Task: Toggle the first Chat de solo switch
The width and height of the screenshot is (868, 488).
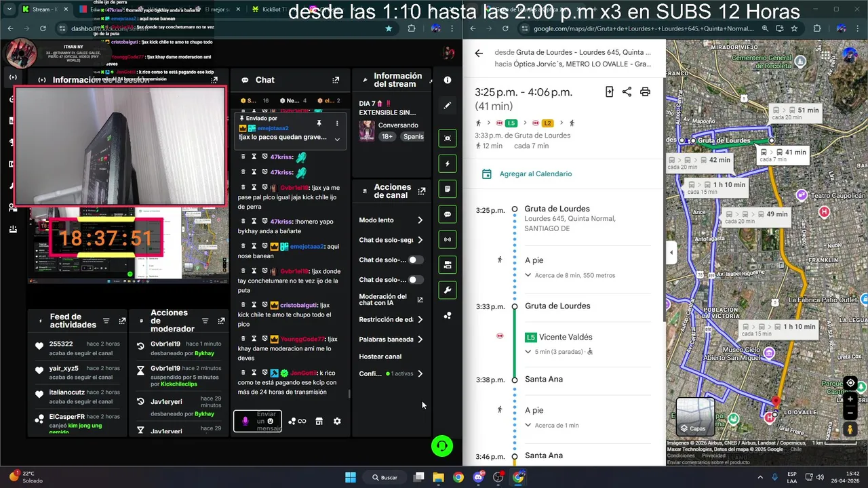Action: 415,260
